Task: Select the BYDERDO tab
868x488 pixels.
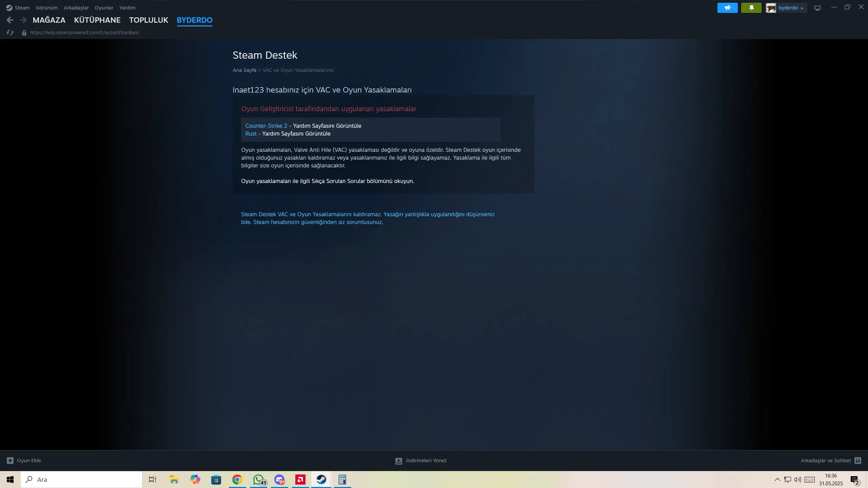Action: 195,20
